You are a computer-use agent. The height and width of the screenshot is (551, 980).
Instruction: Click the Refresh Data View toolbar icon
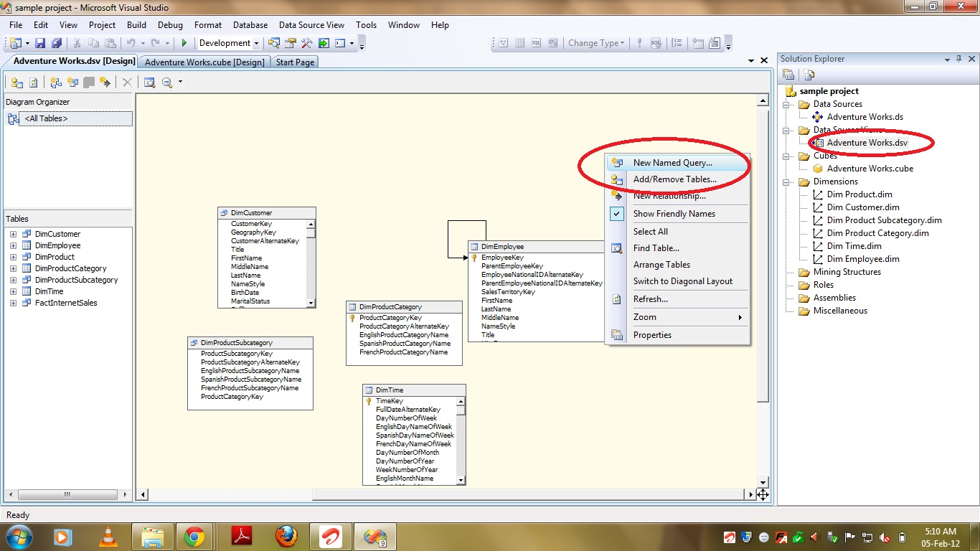(x=33, y=83)
